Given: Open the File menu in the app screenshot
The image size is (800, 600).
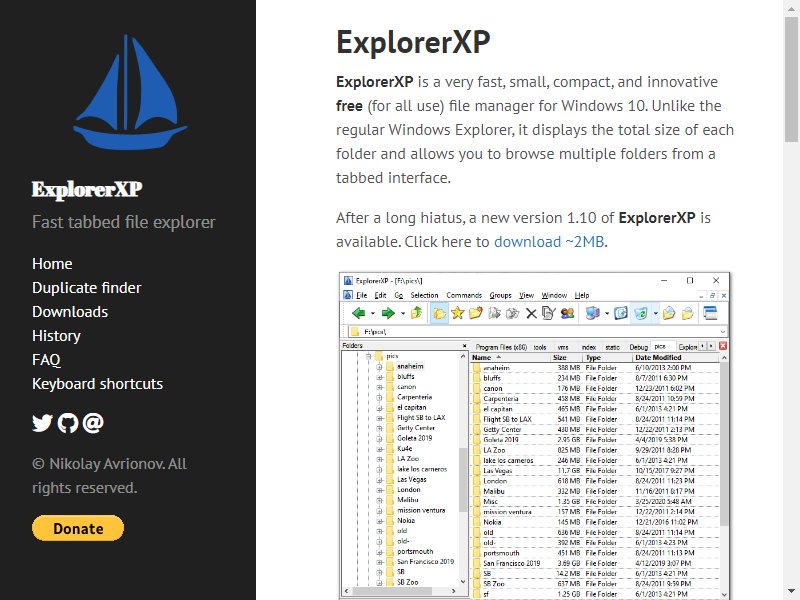Looking at the screenshot, I should point(362,295).
